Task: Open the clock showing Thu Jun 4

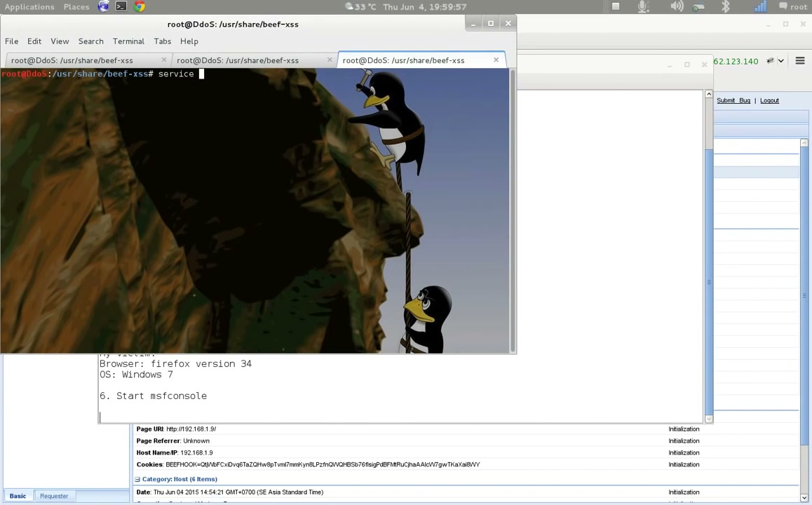Action: [425, 7]
